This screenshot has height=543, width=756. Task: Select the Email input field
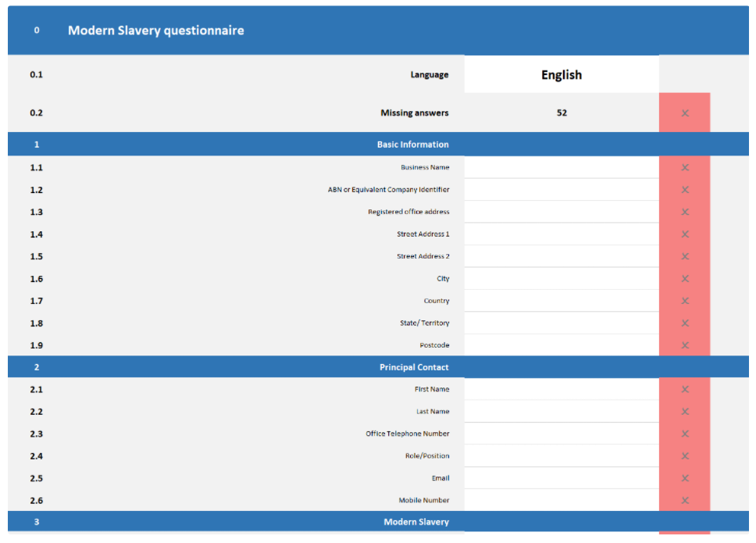click(562, 478)
